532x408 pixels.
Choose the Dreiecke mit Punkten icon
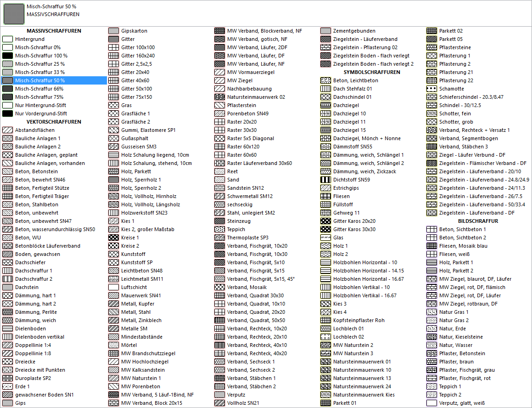(7, 370)
